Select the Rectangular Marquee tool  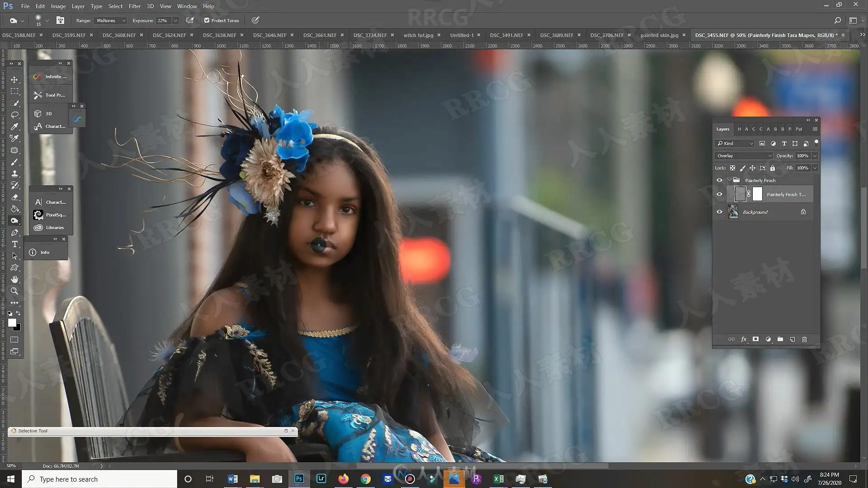coord(14,91)
